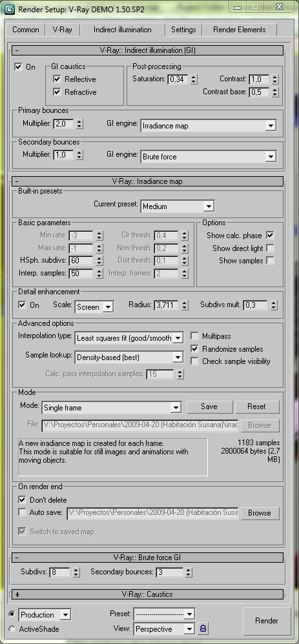Click Brute force Secondary bounces spinner

click(188, 572)
